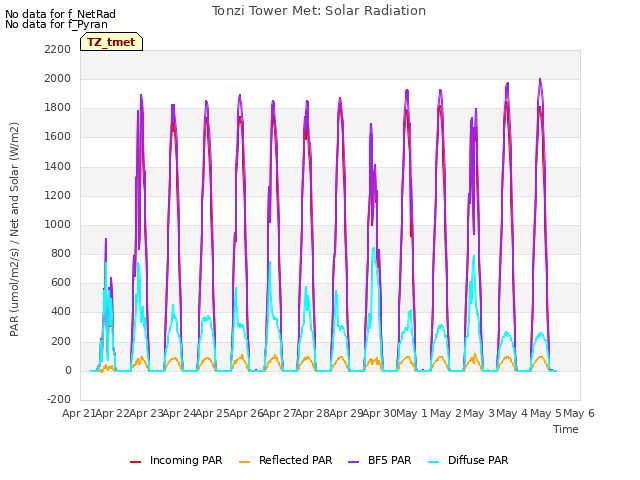Click the 1000 y-axis tick label
640x480 pixels.
coord(58,224)
